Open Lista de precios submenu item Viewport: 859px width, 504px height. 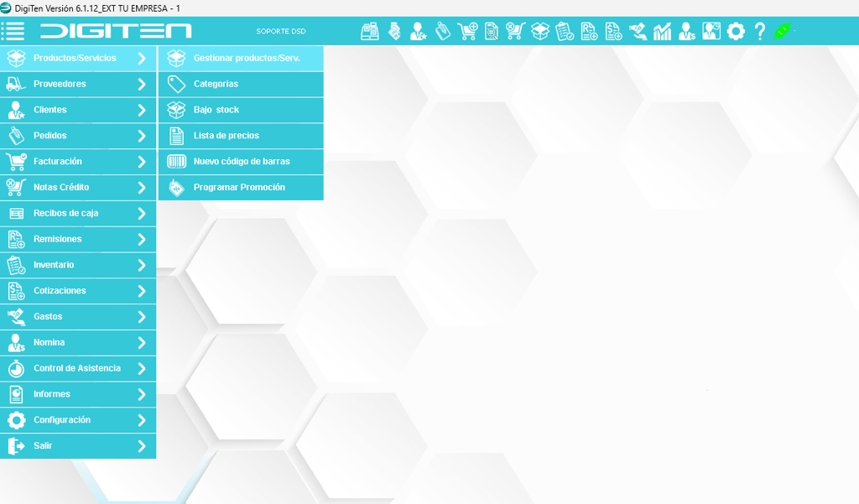[x=241, y=135]
